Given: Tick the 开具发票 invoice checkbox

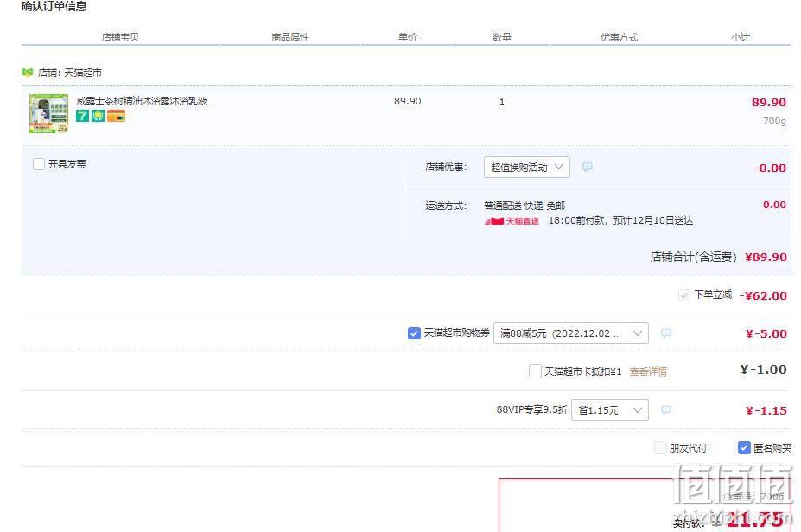Looking at the screenshot, I should click(x=39, y=164).
